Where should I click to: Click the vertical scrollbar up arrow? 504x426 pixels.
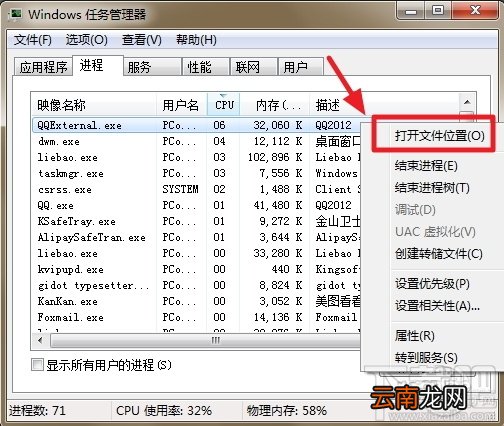pos(467,102)
